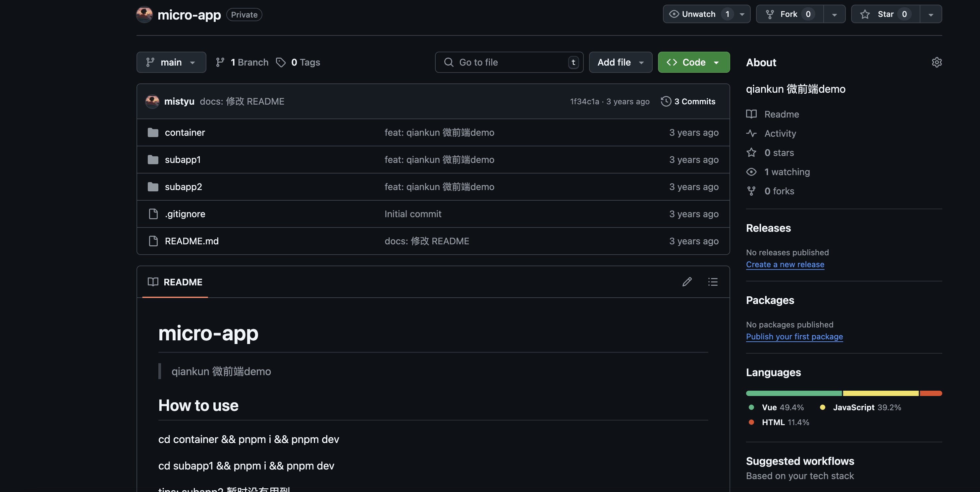Open README outline list icon
This screenshot has width=980, height=492.
[x=713, y=282]
